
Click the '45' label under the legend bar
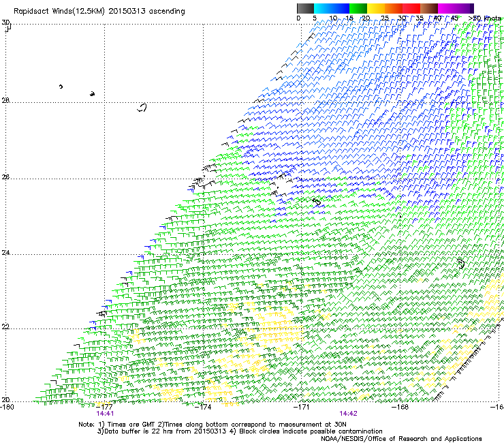coord(454,18)
